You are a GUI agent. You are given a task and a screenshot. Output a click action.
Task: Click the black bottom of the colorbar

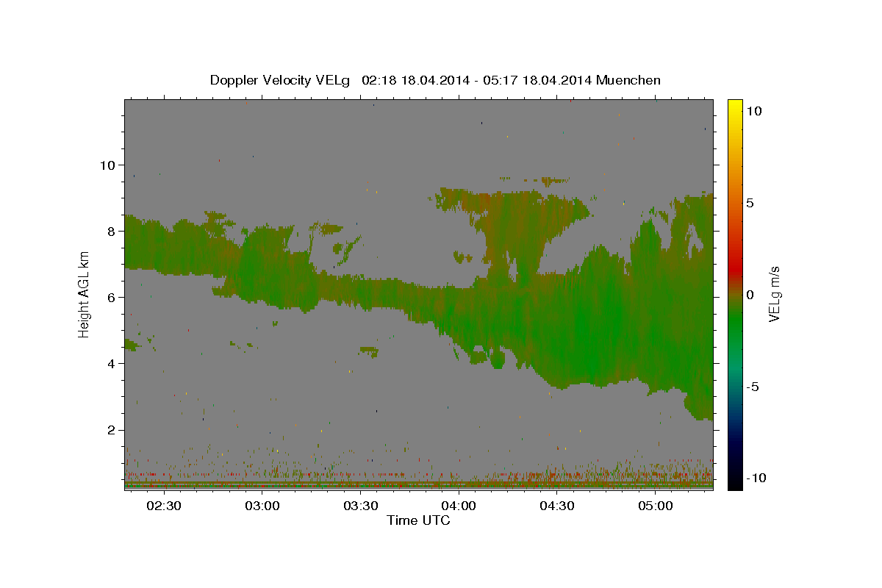[735, 483]
